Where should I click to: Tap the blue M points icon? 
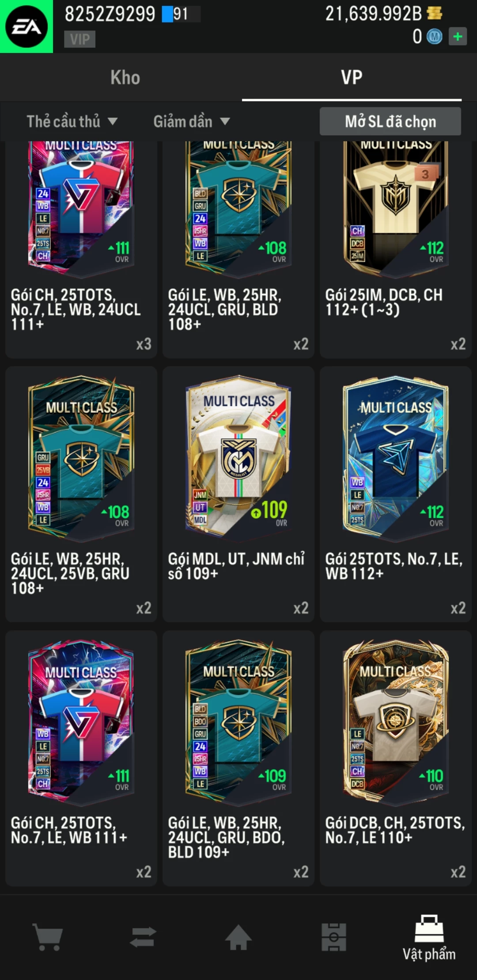point(435,37)
